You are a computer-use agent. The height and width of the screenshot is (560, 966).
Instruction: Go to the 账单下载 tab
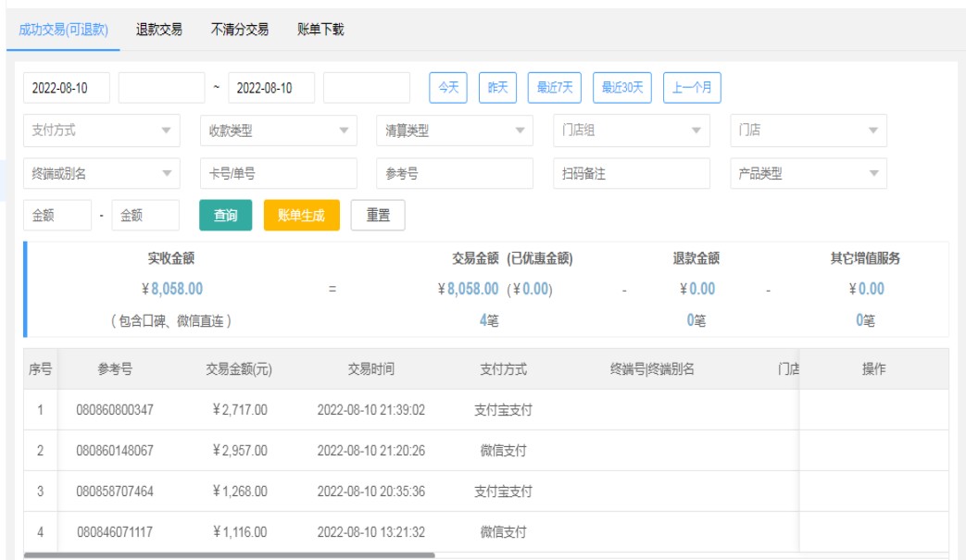[320, 30]
